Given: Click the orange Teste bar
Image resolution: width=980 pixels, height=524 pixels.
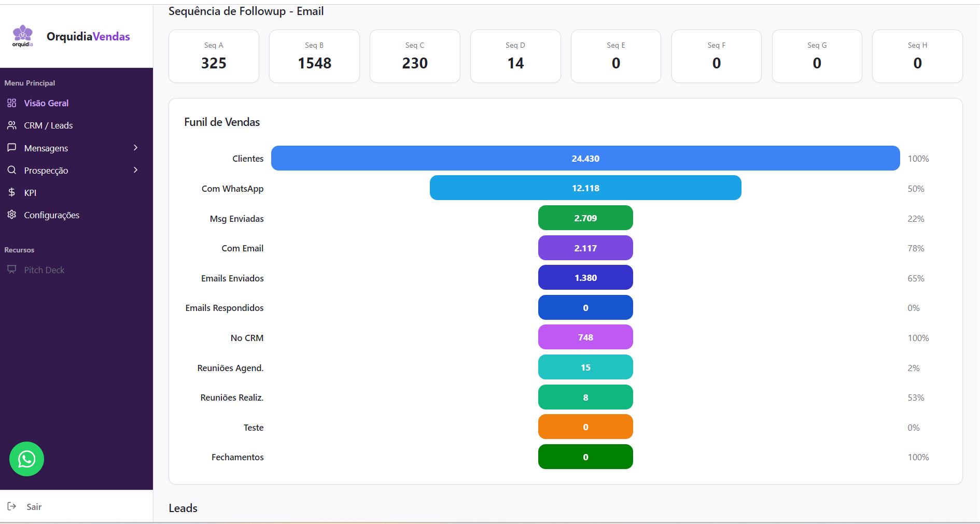Looking at the screenshot, I should pyautogui.click(x=585, y=427).
